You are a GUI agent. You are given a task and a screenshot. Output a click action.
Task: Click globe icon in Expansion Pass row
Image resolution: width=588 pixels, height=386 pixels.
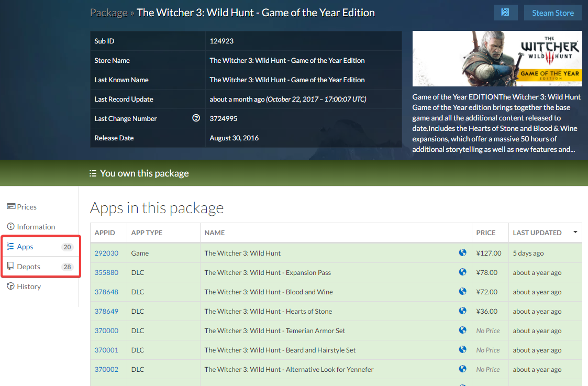point(462,272)
